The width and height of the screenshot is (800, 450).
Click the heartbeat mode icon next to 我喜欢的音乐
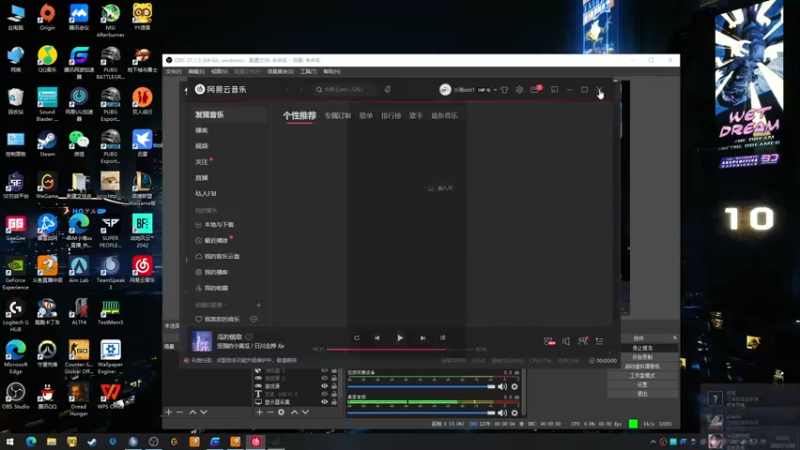pos(254,319)
